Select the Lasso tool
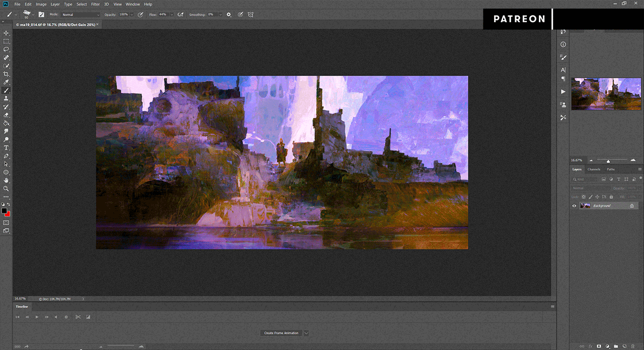 6,49
